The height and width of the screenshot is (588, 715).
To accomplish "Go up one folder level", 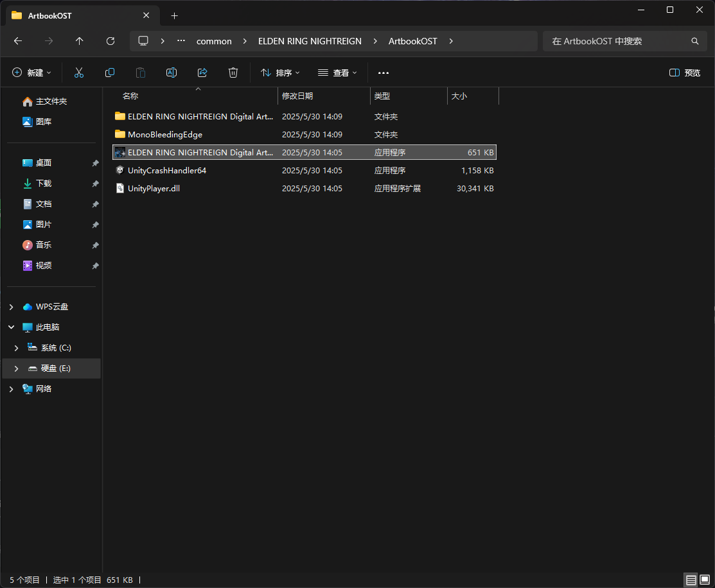I will coord(80,41).
